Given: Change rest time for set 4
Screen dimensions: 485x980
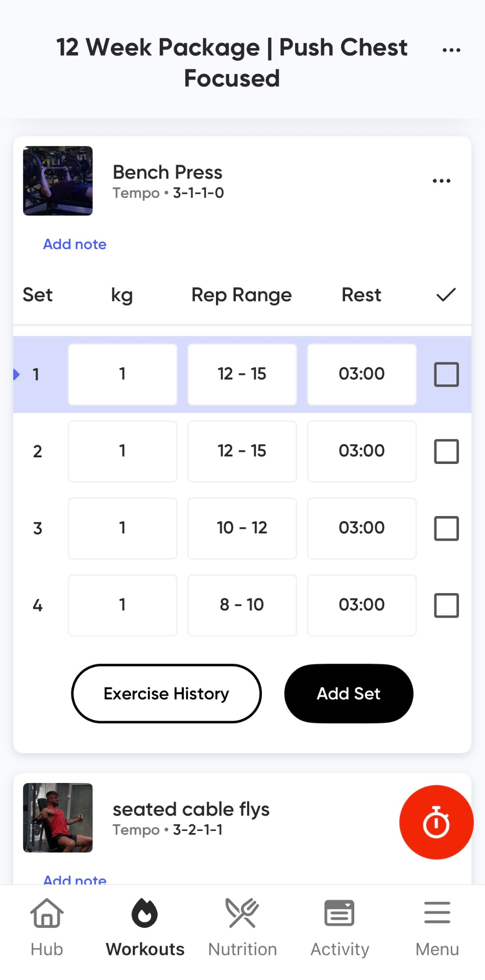Looking at the screenshot, I should click(x=361, y=605).
